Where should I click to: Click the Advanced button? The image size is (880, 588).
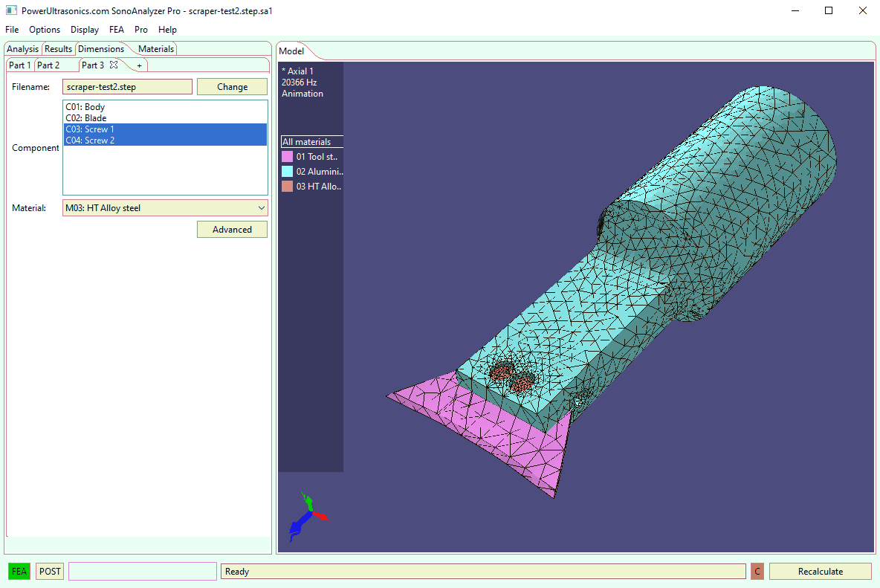click(x=232, y=230)
